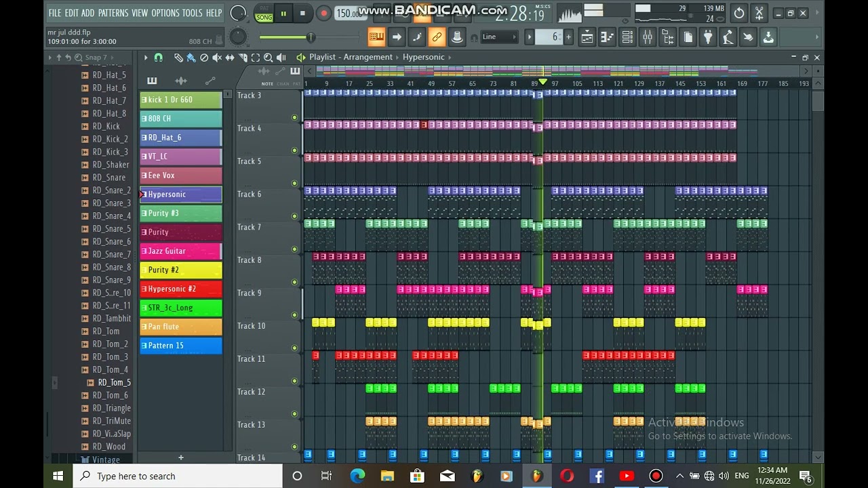Screen dimensions: 868x488
Task: Select the Draw pencil tool in Playlist
Action: point(178,58)
